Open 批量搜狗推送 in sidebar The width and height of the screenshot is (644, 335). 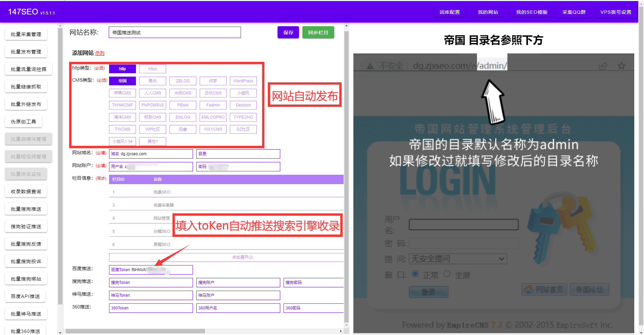(x=26, y=209)
